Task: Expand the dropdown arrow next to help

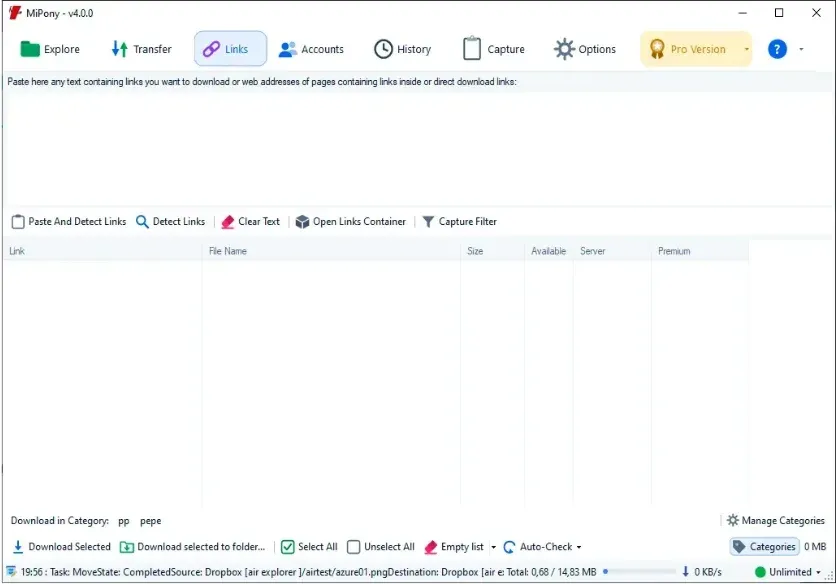Action: (x=801, y=49)
